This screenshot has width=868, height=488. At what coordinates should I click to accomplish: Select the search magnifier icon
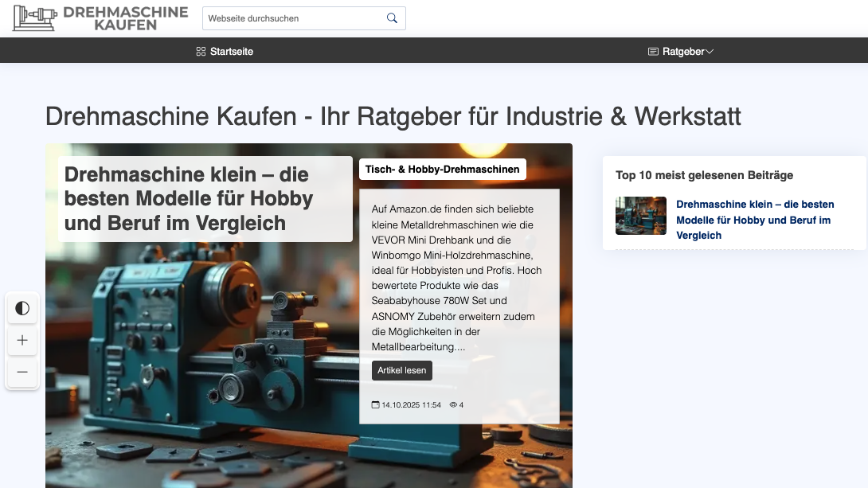(x=391, y=18)
